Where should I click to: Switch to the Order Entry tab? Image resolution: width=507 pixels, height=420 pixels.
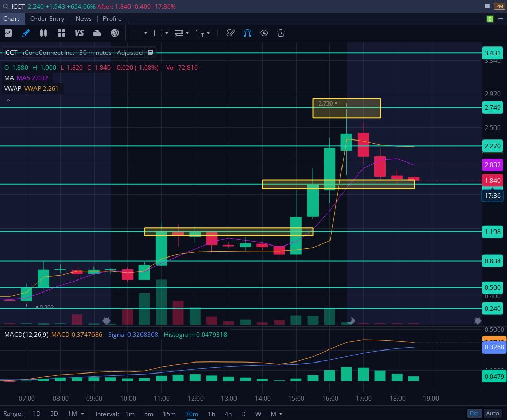point(47,19)
